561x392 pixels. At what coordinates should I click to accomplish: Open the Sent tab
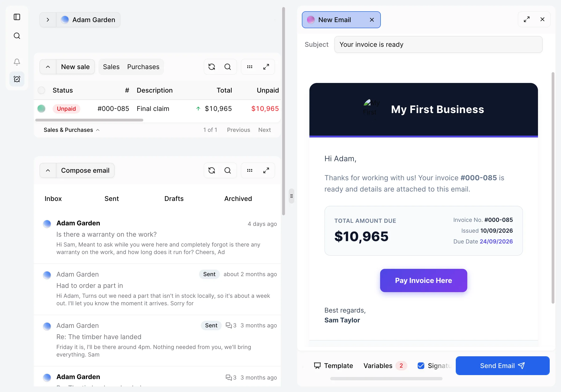112,198
